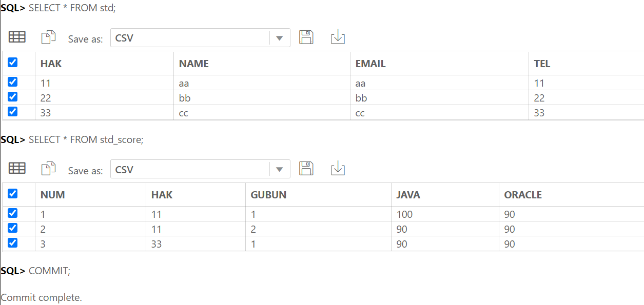Toggle the checkbox for std_score row NUM 3
The height and width of the screenshot is (305, 644).
click(x=13, y=243)
